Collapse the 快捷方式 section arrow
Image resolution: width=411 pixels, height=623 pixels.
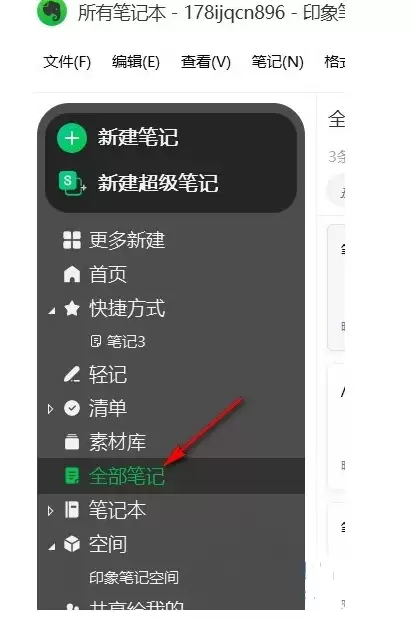(x=52, y=311)
